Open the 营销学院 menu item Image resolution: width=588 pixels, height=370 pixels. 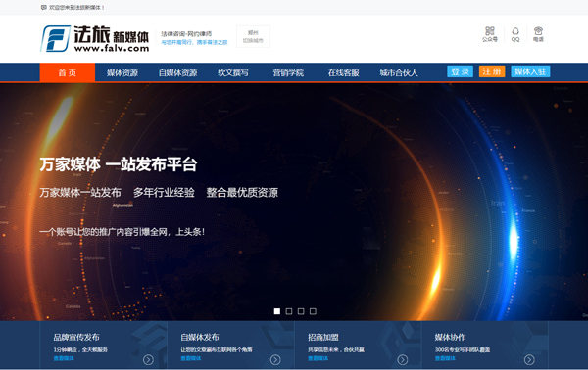tap(288, 72)
